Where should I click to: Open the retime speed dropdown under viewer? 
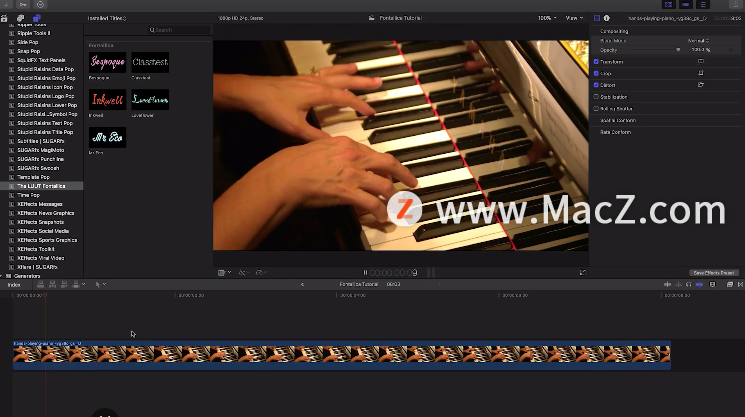coord(261,273)
